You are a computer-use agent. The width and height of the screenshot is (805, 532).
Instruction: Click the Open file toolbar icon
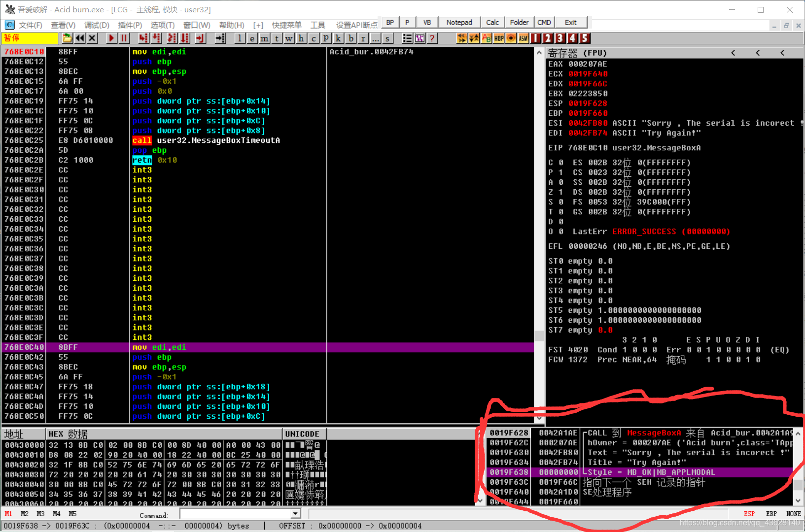coord(67,38)
